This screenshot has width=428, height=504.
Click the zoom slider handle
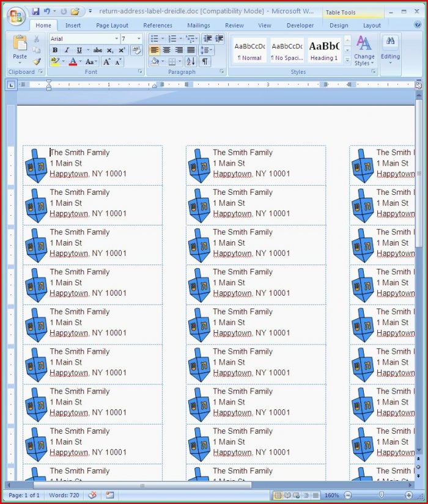coord(382,495)
